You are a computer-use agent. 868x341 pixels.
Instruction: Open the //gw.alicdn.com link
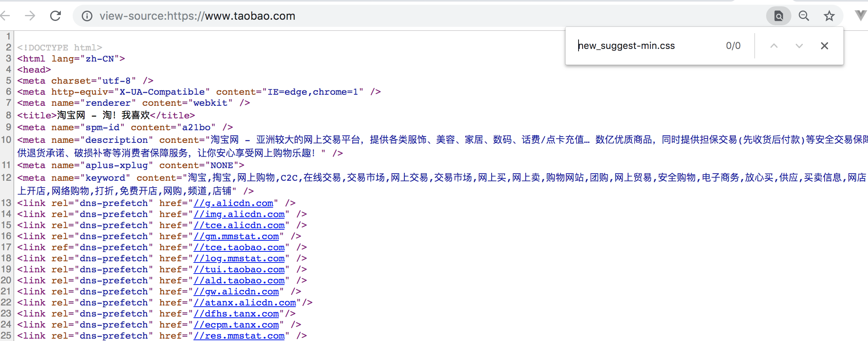[x=236, y=292]
